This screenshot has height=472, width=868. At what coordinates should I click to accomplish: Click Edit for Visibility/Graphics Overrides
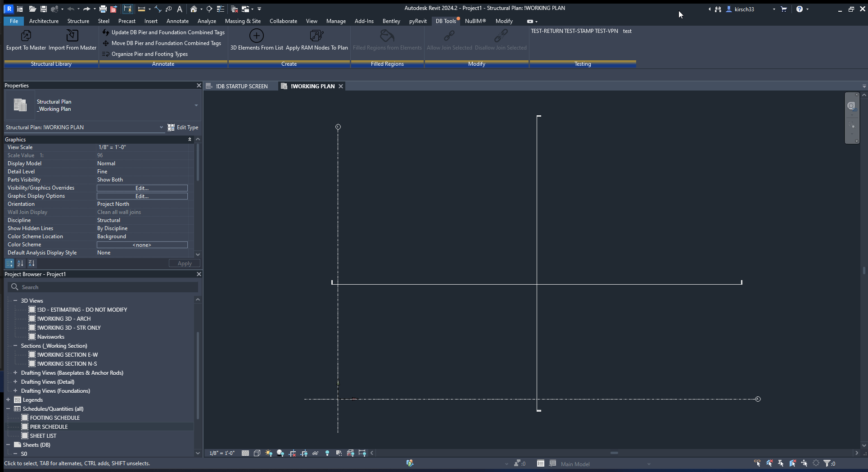(142, 188)
